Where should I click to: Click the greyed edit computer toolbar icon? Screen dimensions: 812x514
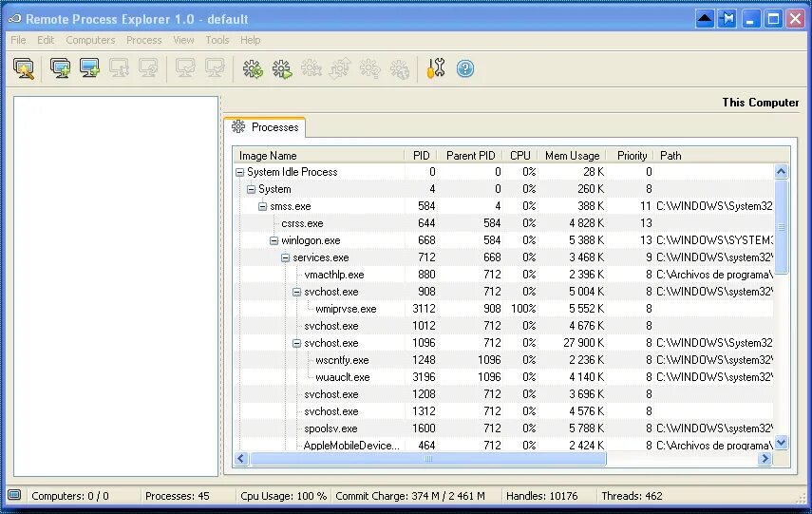148,68
